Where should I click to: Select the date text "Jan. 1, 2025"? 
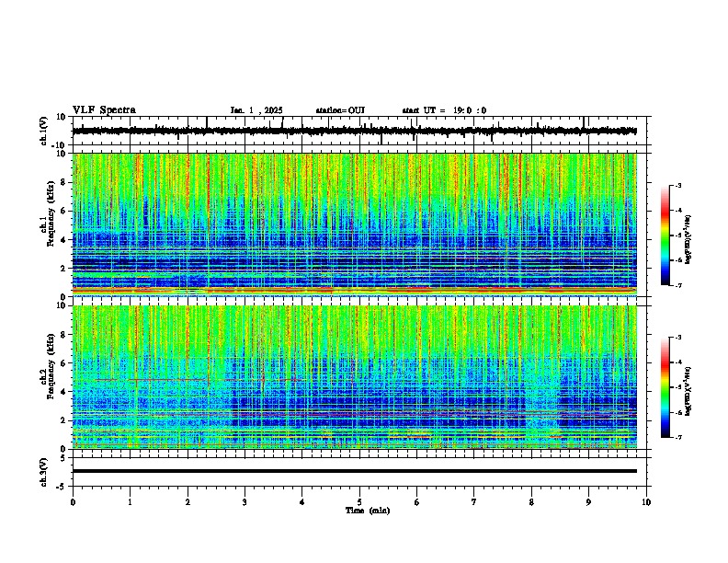[256, 110]
